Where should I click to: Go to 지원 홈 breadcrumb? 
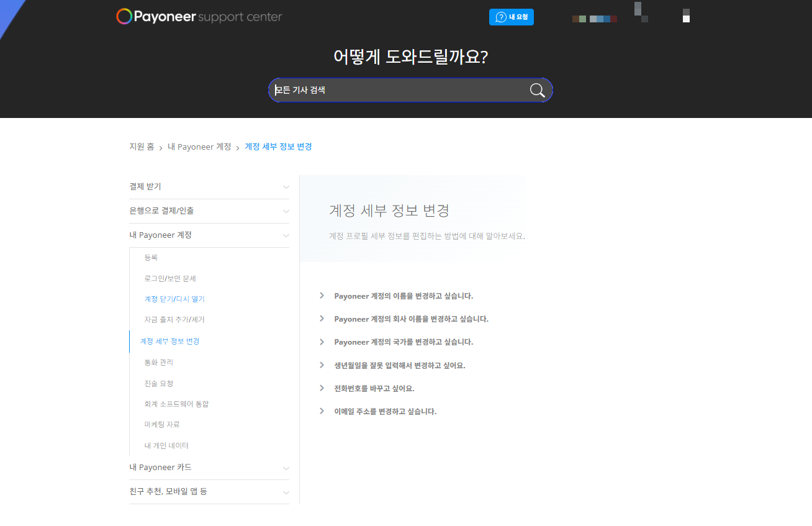142,147
